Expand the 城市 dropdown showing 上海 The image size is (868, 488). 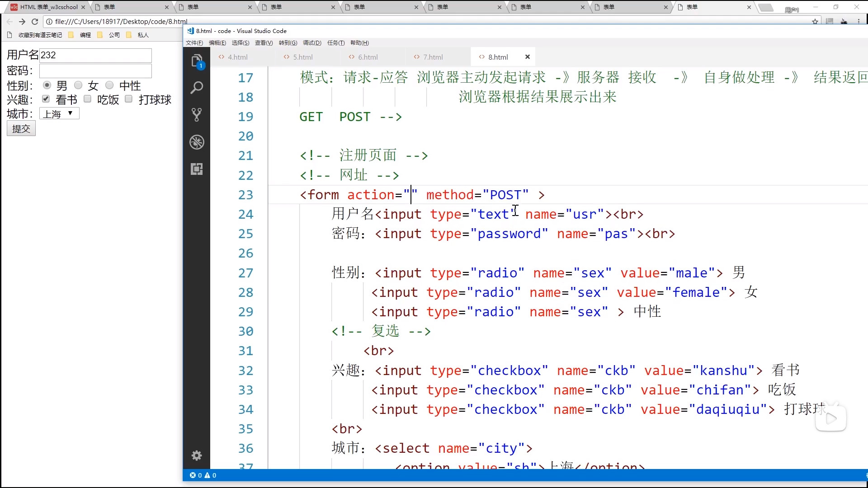tap(59, 113)
